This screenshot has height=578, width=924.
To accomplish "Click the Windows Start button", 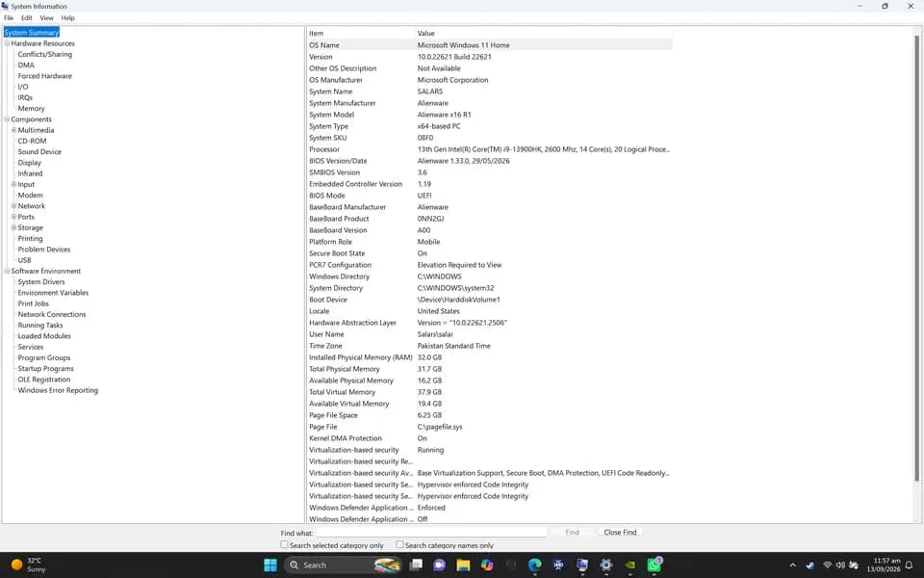I will 270,565.
